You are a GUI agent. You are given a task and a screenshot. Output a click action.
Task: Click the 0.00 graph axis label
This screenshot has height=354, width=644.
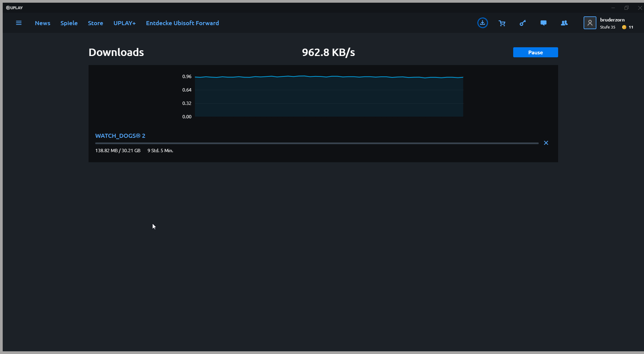pos(187,117)
